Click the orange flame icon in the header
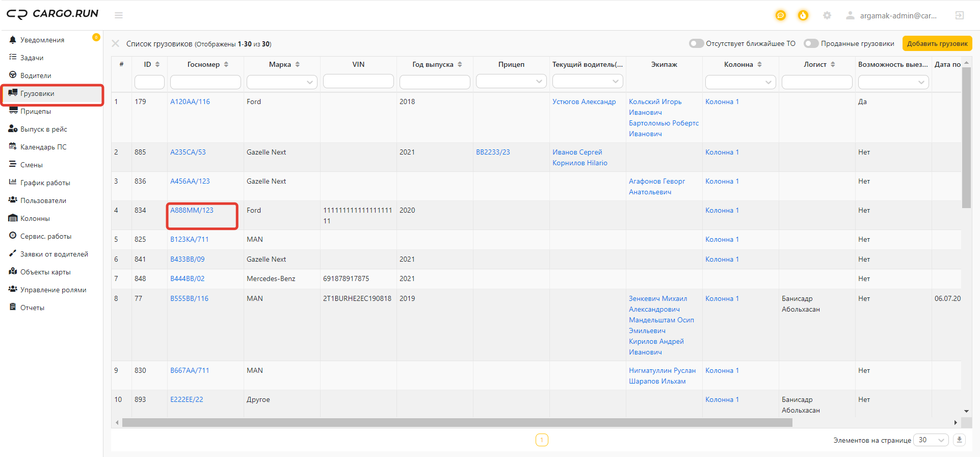Screen dimensions: 980x457 click(803, 15)
